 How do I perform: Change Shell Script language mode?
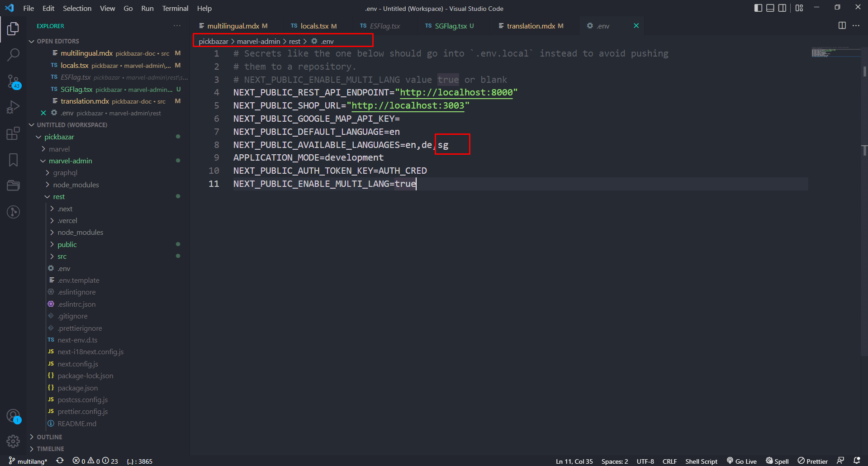(701, 461)
